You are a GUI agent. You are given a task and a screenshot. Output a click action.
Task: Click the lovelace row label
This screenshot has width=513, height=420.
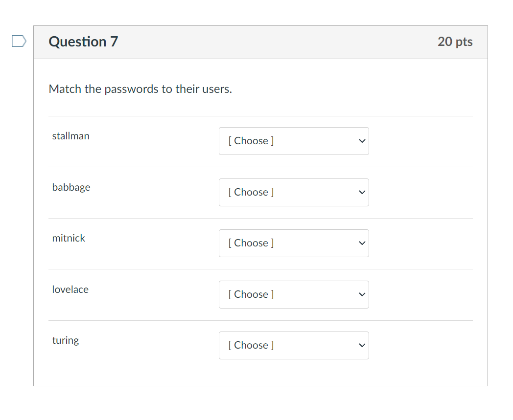(x=70, y=289)
